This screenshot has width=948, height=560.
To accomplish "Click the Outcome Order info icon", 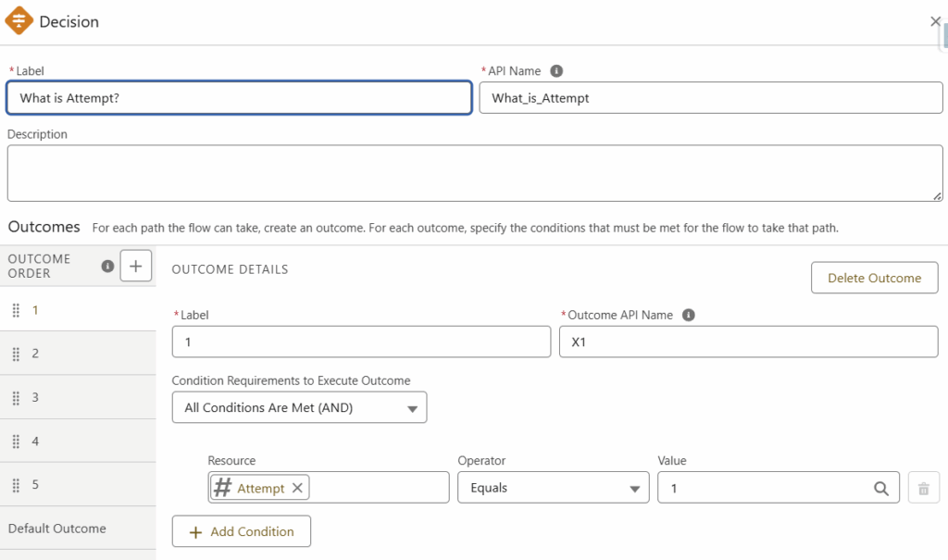I will pyautogui.click(x=107, y=267).
